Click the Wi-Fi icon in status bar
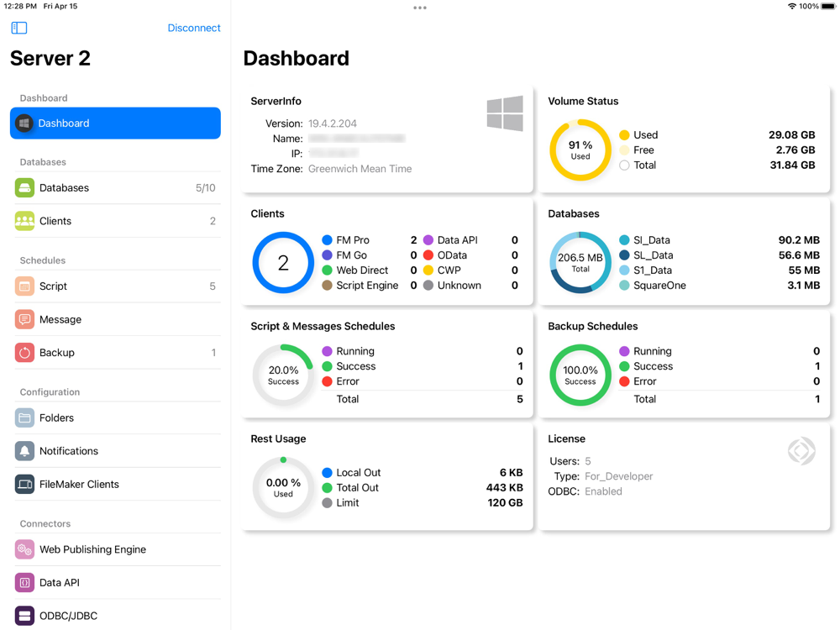 (x=792, y=7)
